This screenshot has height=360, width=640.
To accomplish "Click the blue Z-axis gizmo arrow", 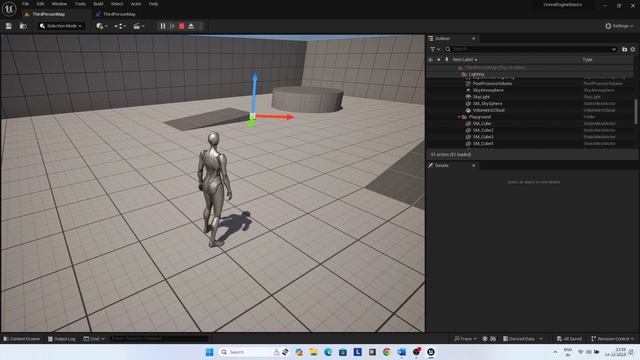I will point(254,92).
